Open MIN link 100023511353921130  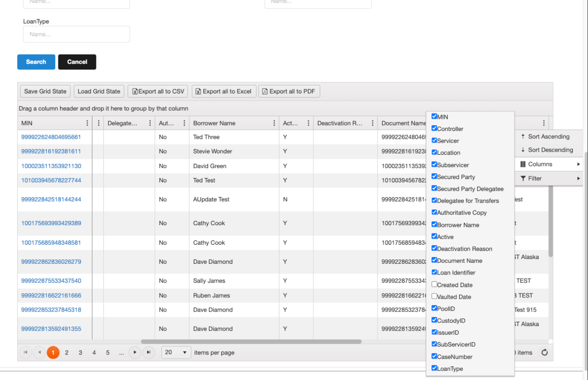click(x=51, y=166)
